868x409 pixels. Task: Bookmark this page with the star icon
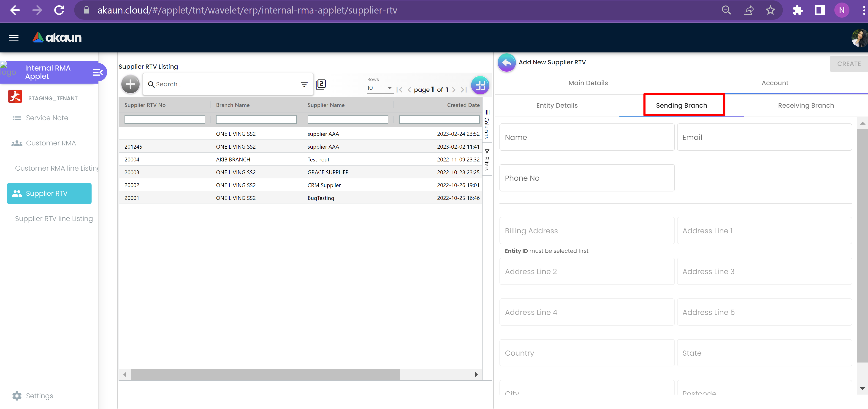coord(770,11)
